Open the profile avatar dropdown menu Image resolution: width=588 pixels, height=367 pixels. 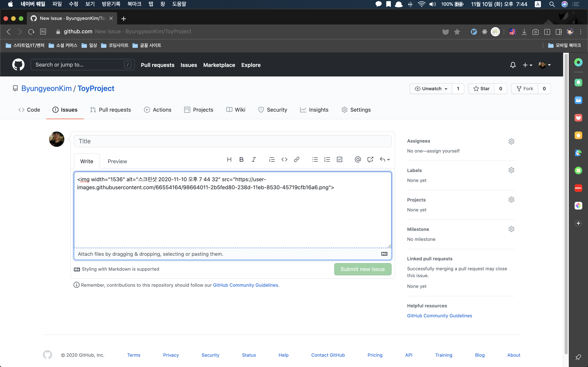point(545,65)
